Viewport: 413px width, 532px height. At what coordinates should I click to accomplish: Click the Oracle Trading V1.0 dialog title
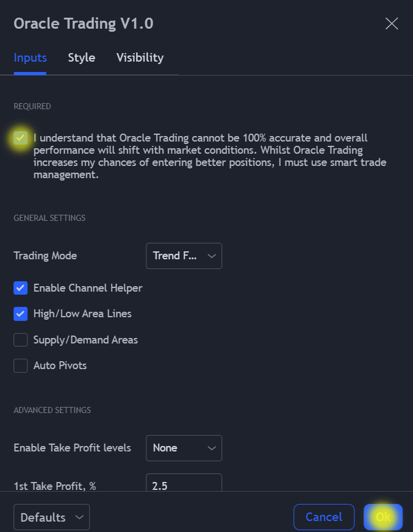point(84,24)
